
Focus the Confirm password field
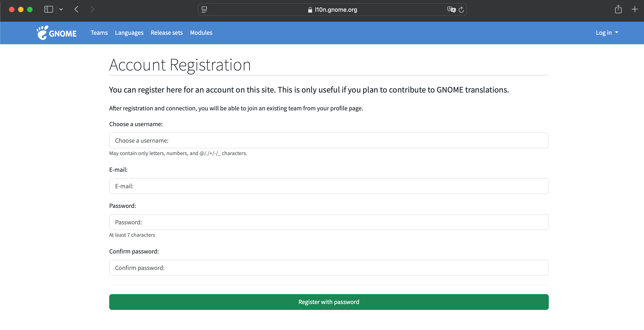tap(329, 268)
